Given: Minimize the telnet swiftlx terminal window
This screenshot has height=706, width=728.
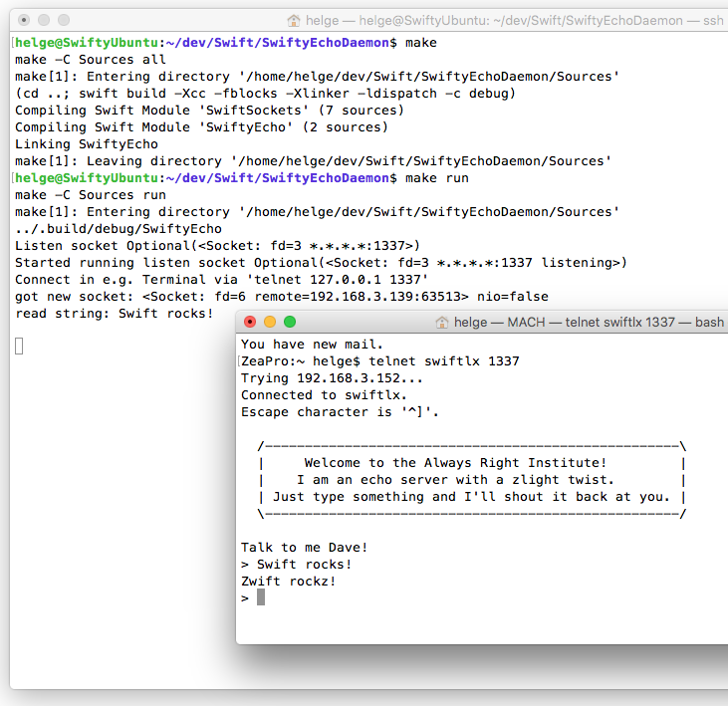Looking at the screenshot, I should (x=270, y=322).
